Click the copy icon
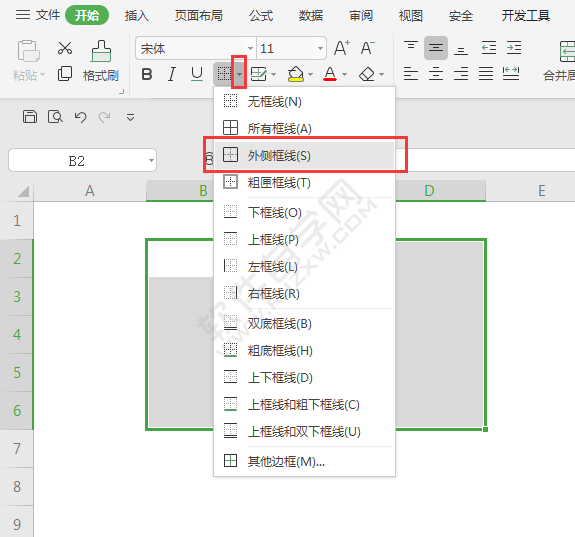This screenshot has height=537, width=575. pos(65,73)
